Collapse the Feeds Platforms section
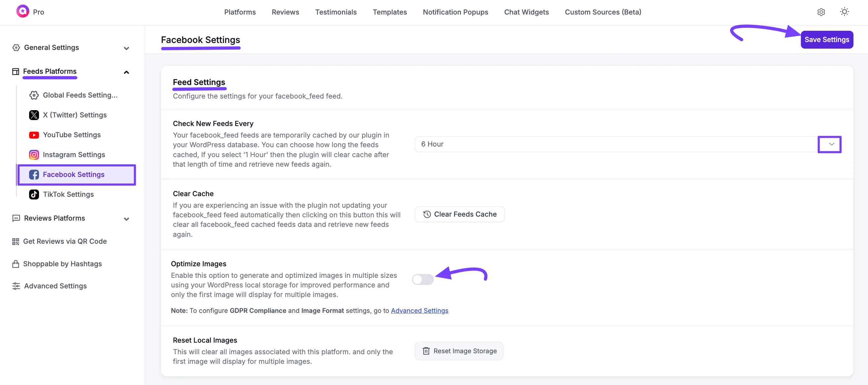868x385 pixels. [x=126, y=72]
